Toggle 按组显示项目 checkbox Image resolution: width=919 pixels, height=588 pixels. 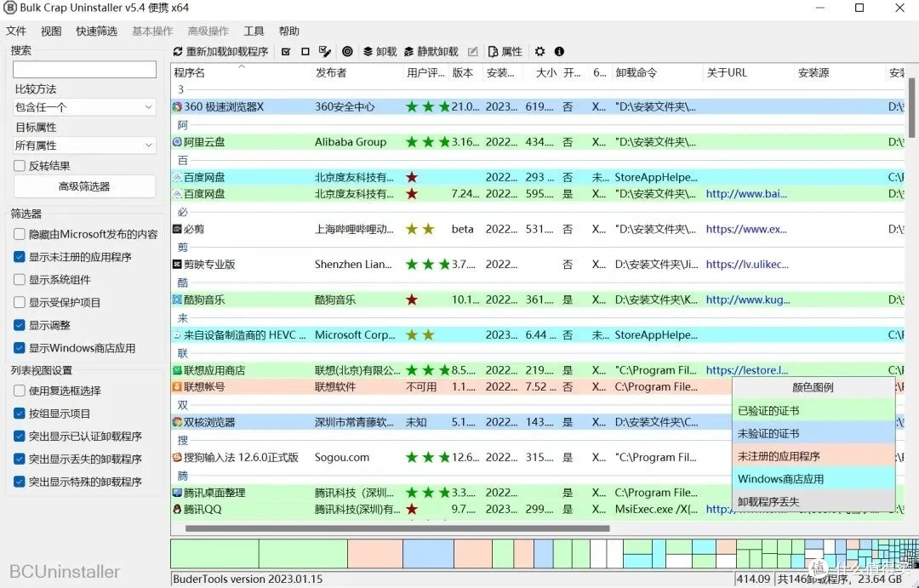20,414
